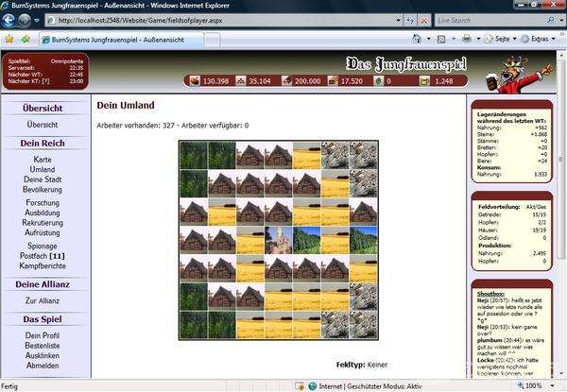
Task: Open the Rekrutierung sidebar link
Action: (43, 223)
